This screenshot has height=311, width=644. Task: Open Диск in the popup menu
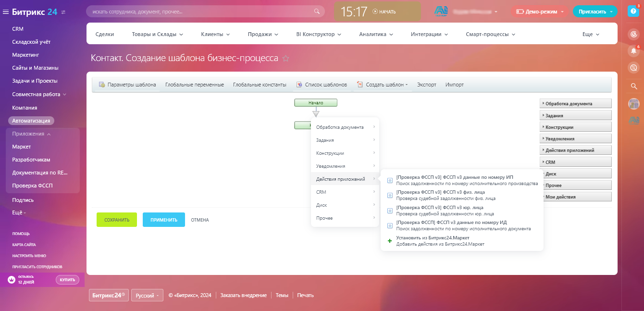345,205
